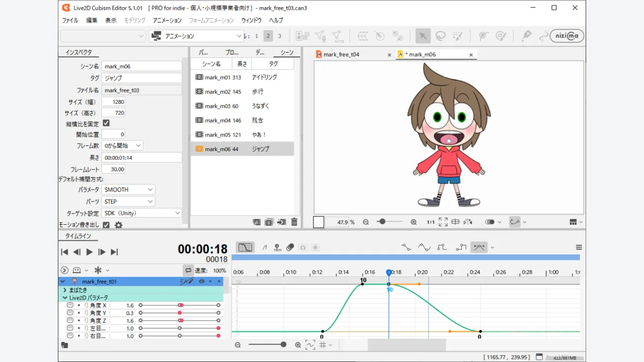644x362 pixels.
Task: Collapse the mark_free_t01 track
Action: [x=63, y=282]
